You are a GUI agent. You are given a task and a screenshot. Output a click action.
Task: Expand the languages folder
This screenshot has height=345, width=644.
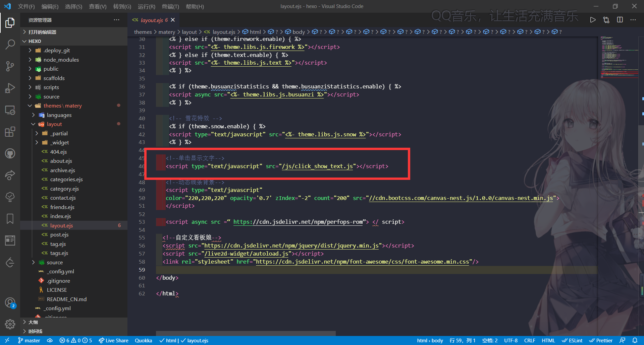coord(74,115)
